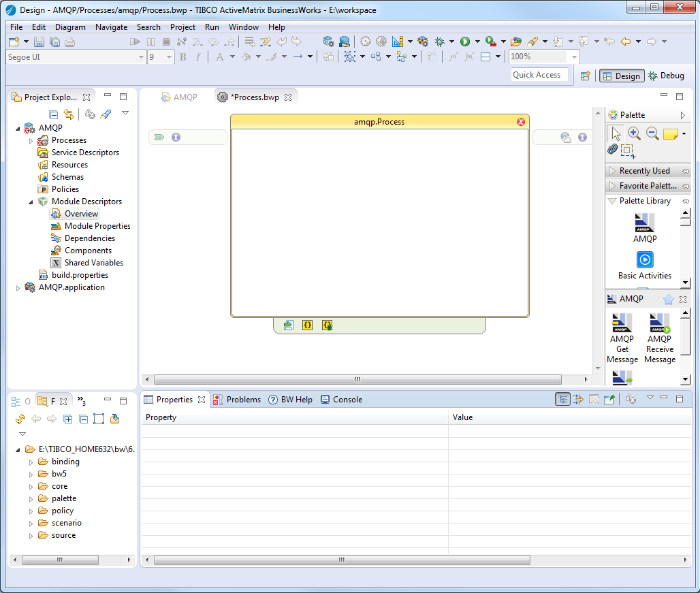Select the Zoom In tool in the Palette
Viewport: 700px width, 593px height.
[x=634, y=133]
